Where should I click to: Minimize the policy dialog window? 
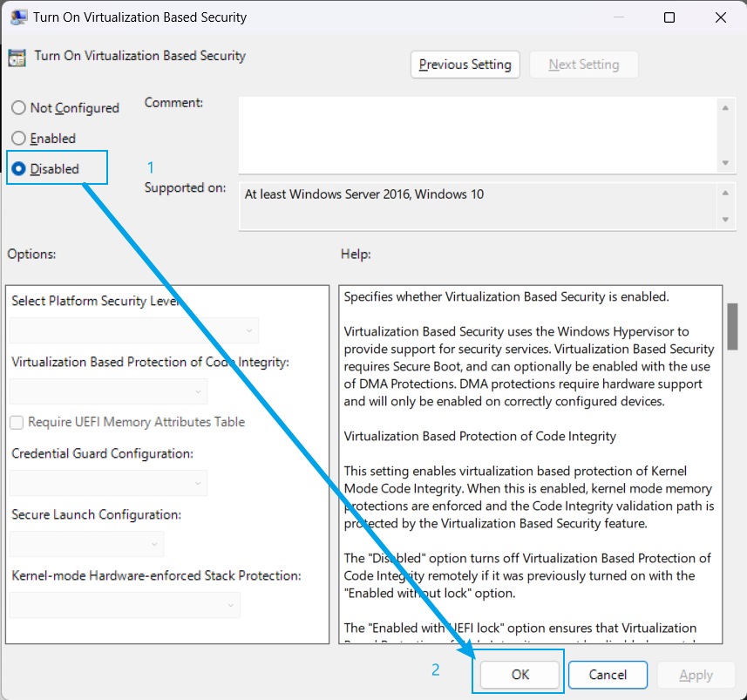618,17
